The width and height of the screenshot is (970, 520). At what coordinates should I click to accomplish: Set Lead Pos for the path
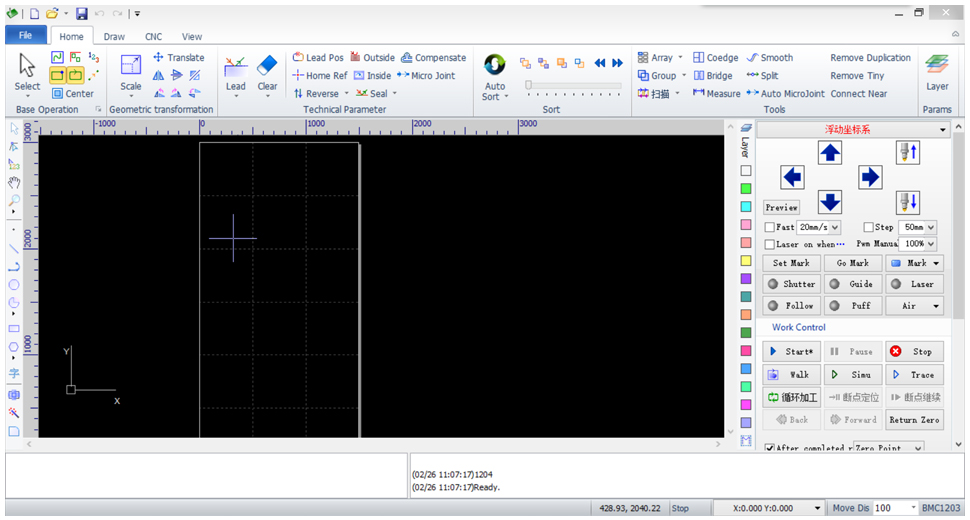coord(318,58)
